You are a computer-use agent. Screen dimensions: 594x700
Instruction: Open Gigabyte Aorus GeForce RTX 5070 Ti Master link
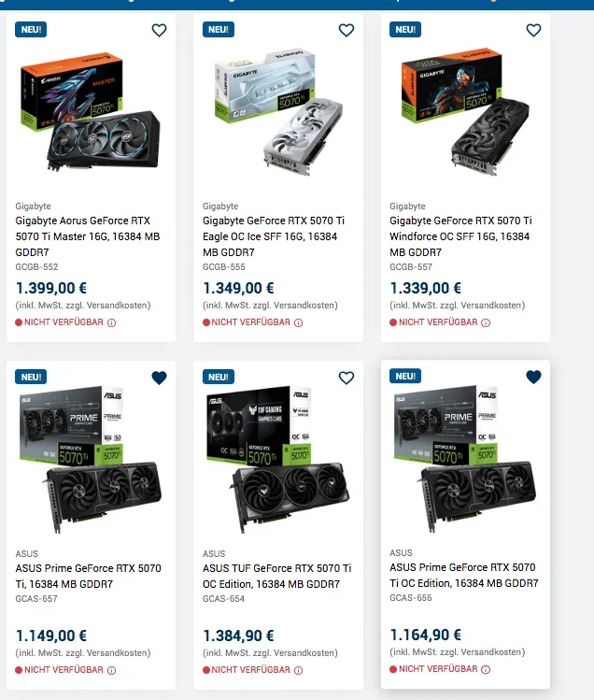tap(88, 236)
